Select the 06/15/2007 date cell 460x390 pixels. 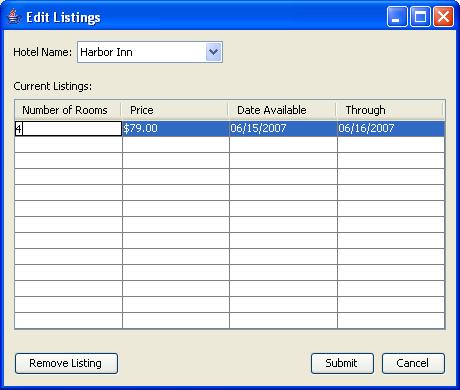pyautogui.click(x=283, y=128)
